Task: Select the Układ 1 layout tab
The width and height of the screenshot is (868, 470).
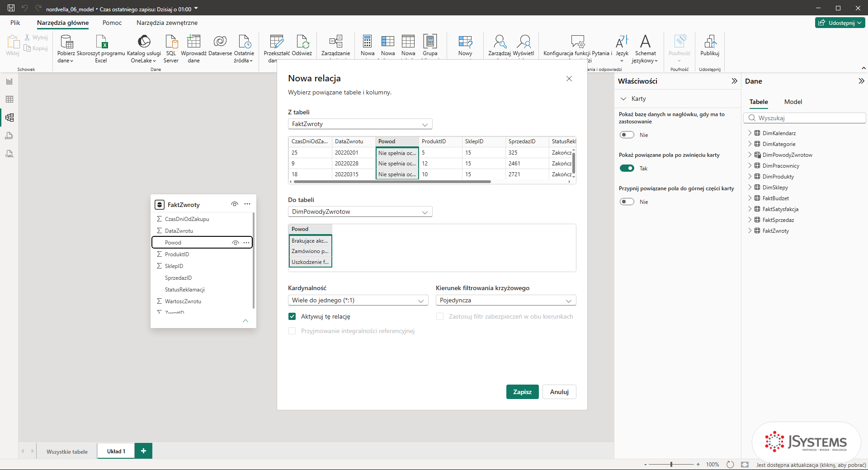Action: [x=116, y=451]
